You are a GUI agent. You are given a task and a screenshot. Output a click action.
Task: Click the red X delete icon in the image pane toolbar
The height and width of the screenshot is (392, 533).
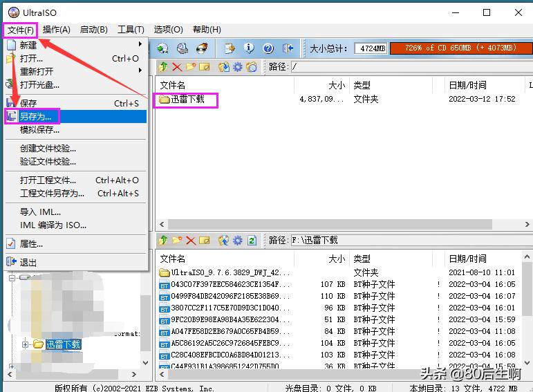pyautogui.click(x=177, y=67)
